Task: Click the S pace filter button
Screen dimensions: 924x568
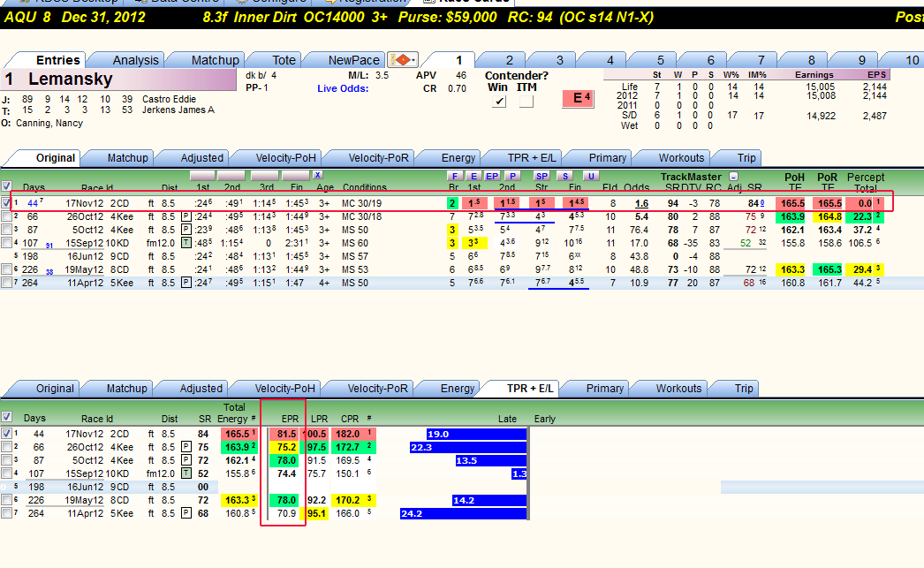Action: pos(565,176)
